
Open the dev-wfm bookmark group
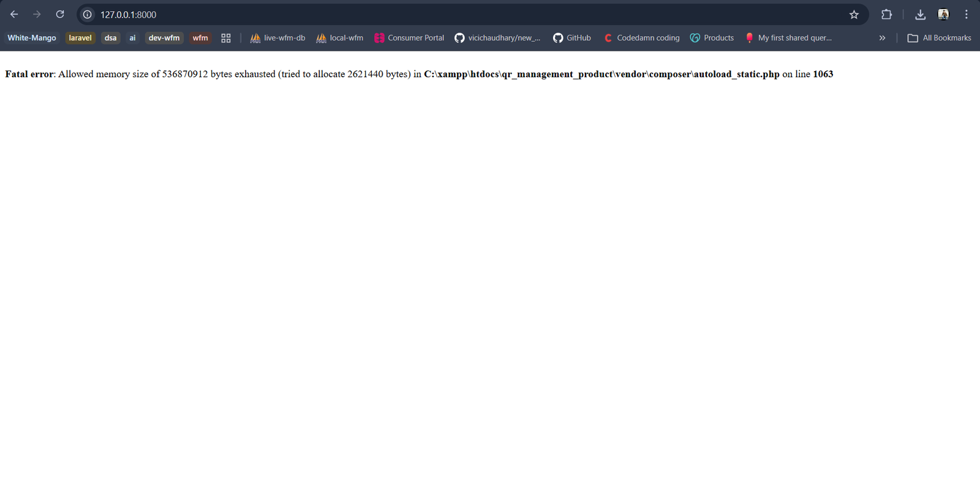pyautogui.click(x=164, y=38)
